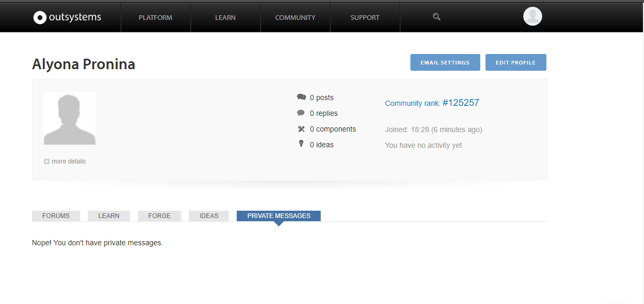644x304 pixels.
Task: Click the Edit Profile button
Action: click(515, 62)
